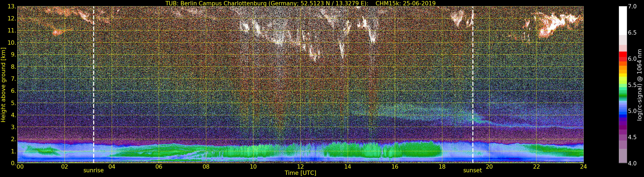Select the white dashed sunset line

click(473, 85)
